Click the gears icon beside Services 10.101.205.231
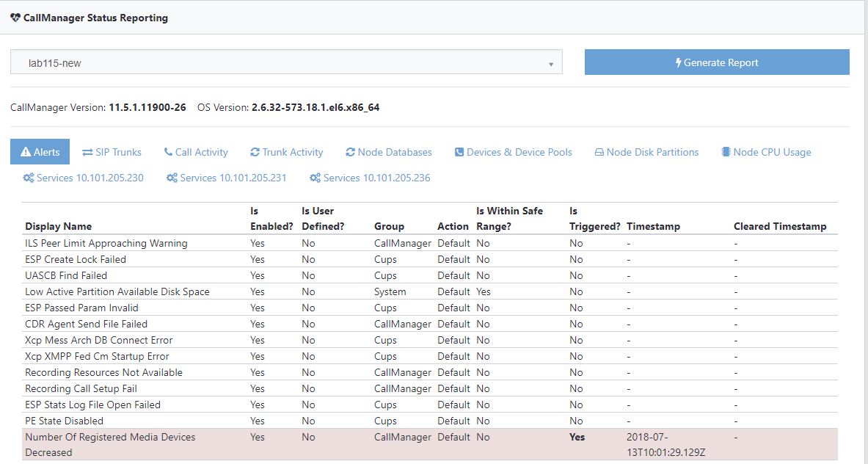 tap(172, 178)
